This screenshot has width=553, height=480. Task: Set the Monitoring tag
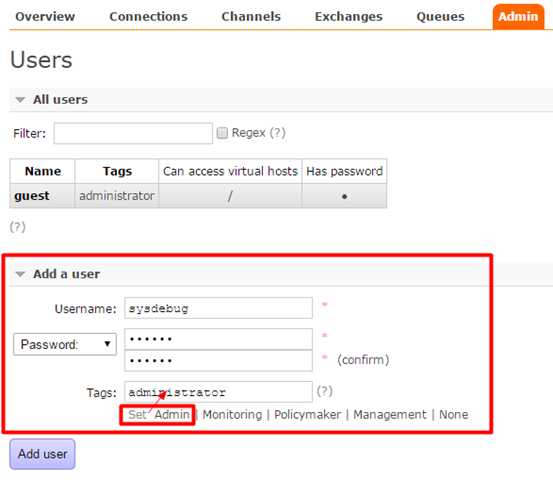pyautogui.click(x=232, y=415)
